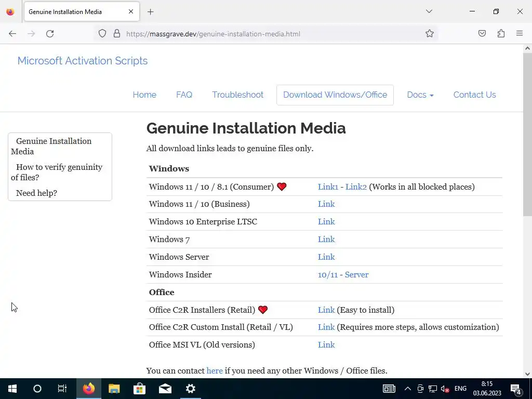This screenshot has height=399, width=532.
Task: Open Link for Windows 7
Action: pos(326,239)
